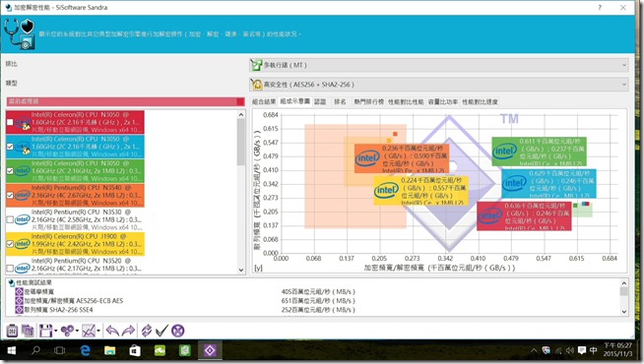Viewport: 644px width, 364px height.
Task: Click the clipboard paste icon in bottom toolbar
Action: (12, 331)
